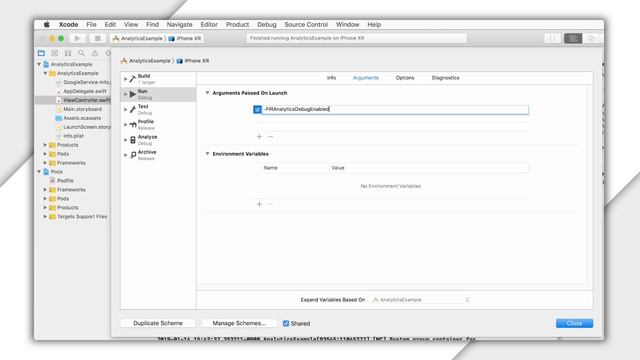Click AnalyticsExample scheme icon in toolbar
The height and width of the screenshot is (360, 640).
point(116,38)
